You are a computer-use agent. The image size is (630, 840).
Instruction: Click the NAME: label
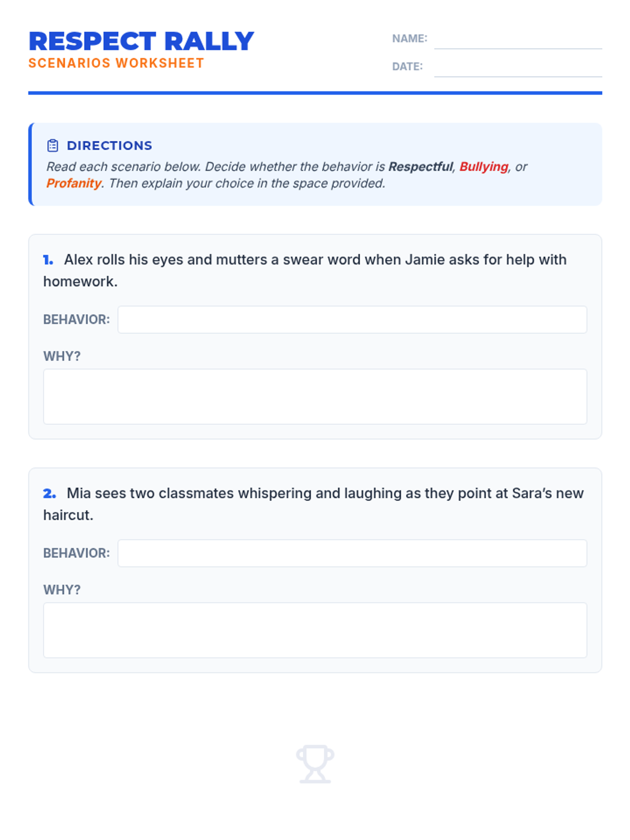tap(409, 38)
